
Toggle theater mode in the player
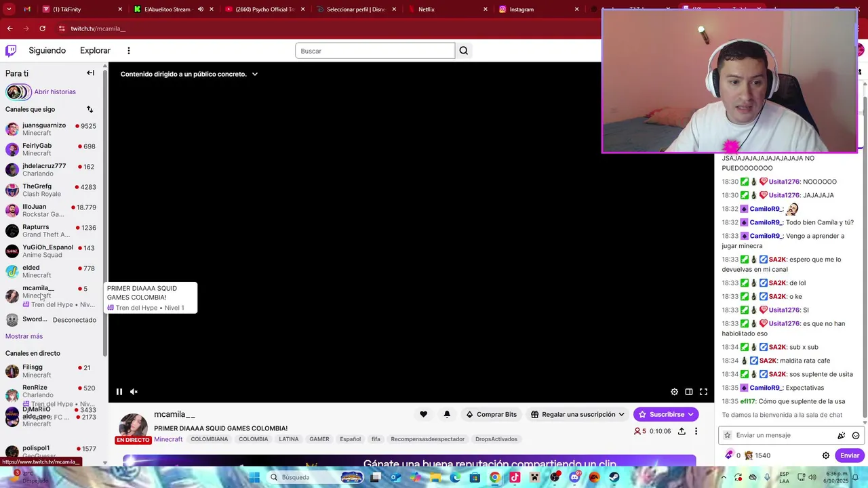[689, 392]
